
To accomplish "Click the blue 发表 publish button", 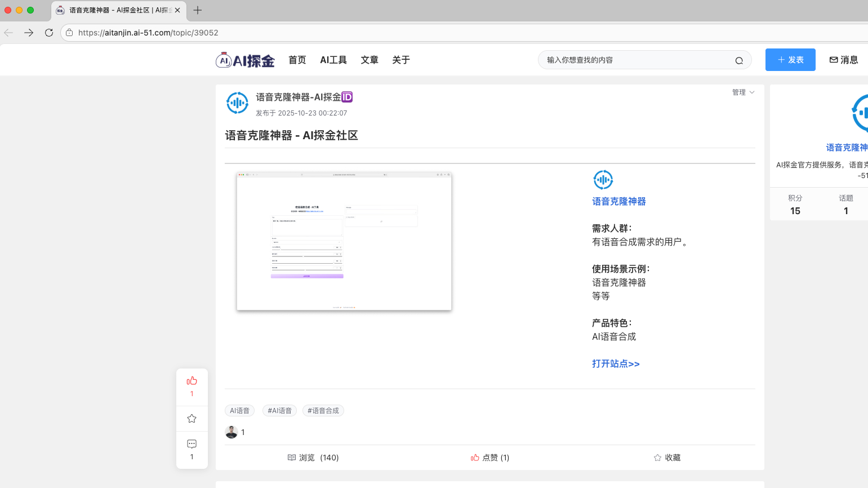I will point(790,60).
